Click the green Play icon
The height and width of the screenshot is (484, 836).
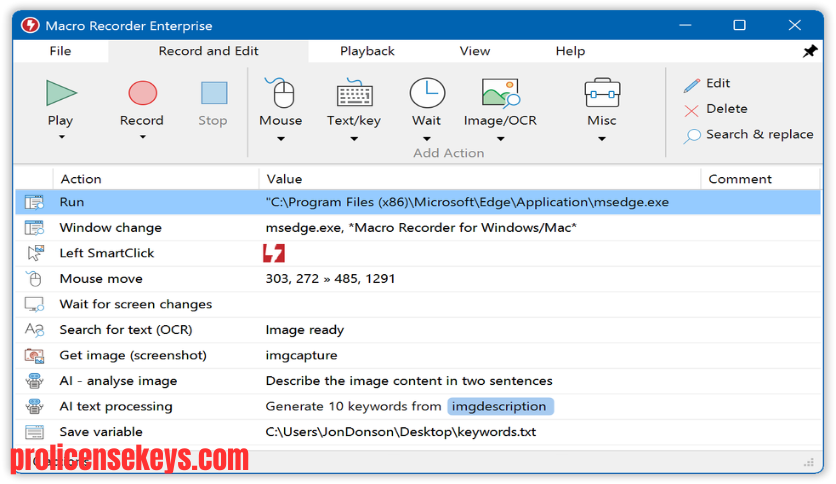[61, 93]
